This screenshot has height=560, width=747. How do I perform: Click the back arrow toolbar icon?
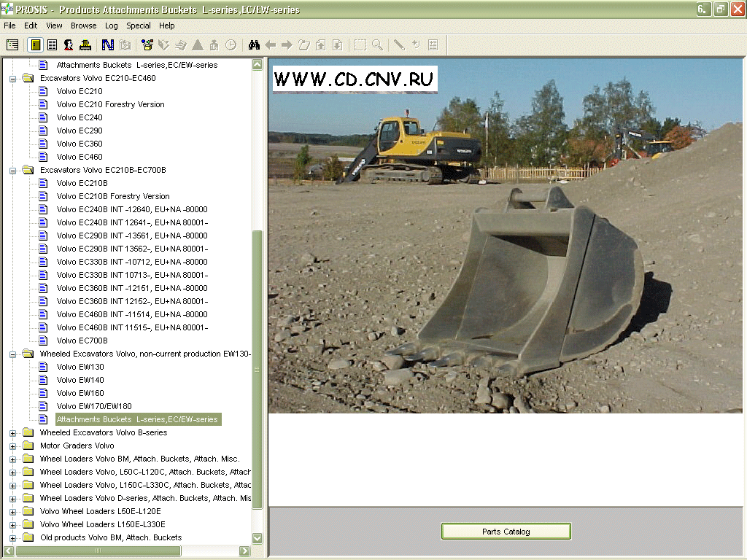(x=270, y=45)
